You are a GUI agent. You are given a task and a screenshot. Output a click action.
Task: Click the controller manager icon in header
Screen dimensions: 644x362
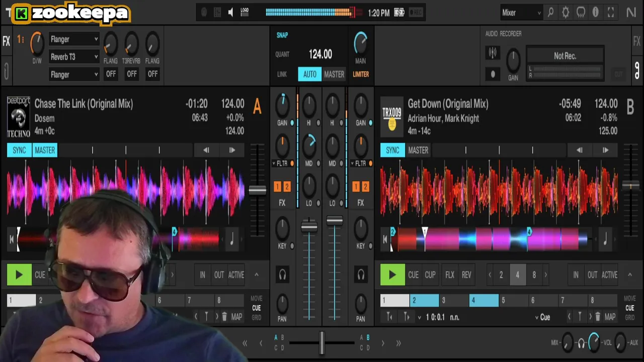point(581,13)
